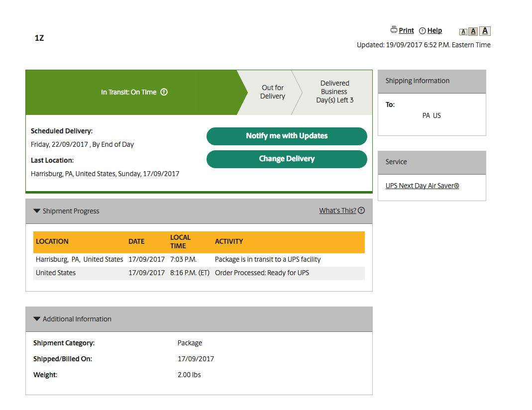Click the Updated 19/09/2017 6:52 P.M. timestamp
The image size is (532, 410).
[424, 45]
